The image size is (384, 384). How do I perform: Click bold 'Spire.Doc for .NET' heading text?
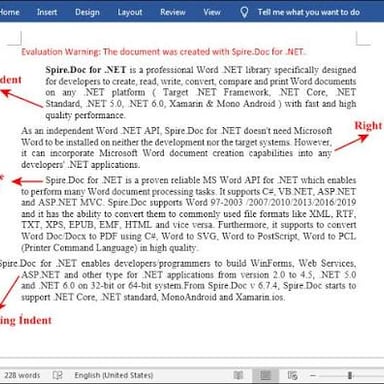86,70
